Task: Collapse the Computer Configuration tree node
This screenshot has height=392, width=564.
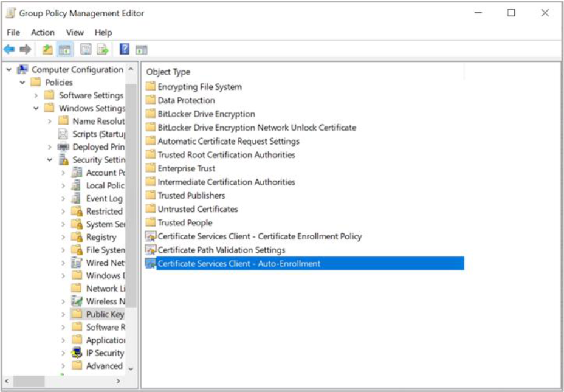Action: click(x=9, y=70)
